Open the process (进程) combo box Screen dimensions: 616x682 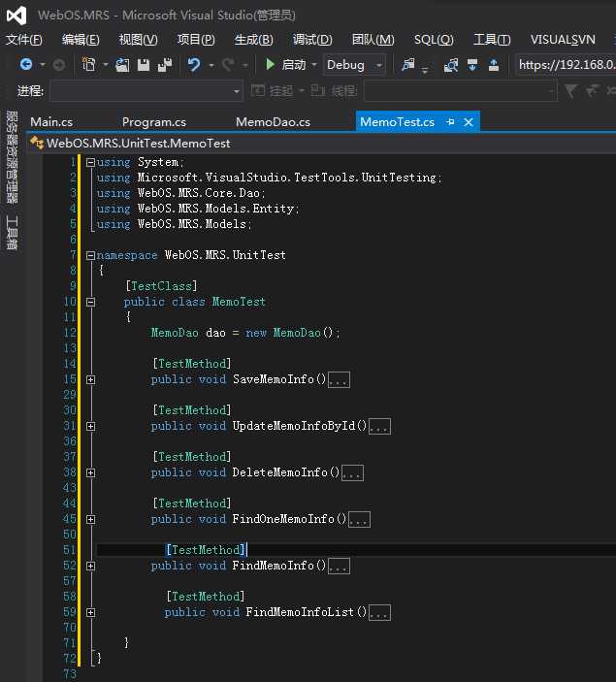click(x=146, y=91)
